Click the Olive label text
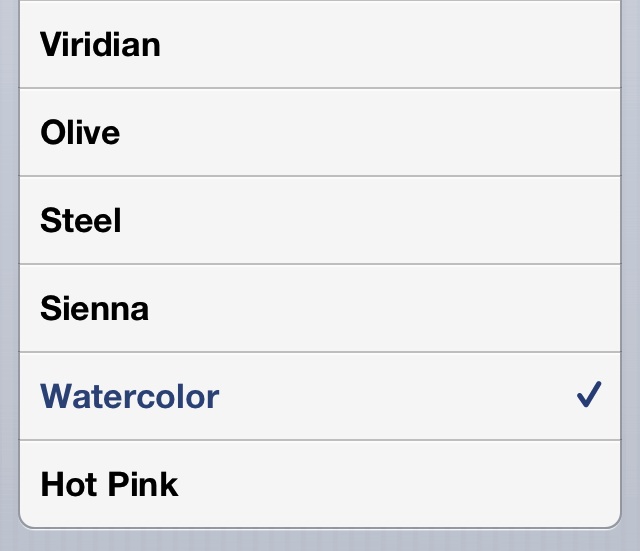 pos(80,133)
